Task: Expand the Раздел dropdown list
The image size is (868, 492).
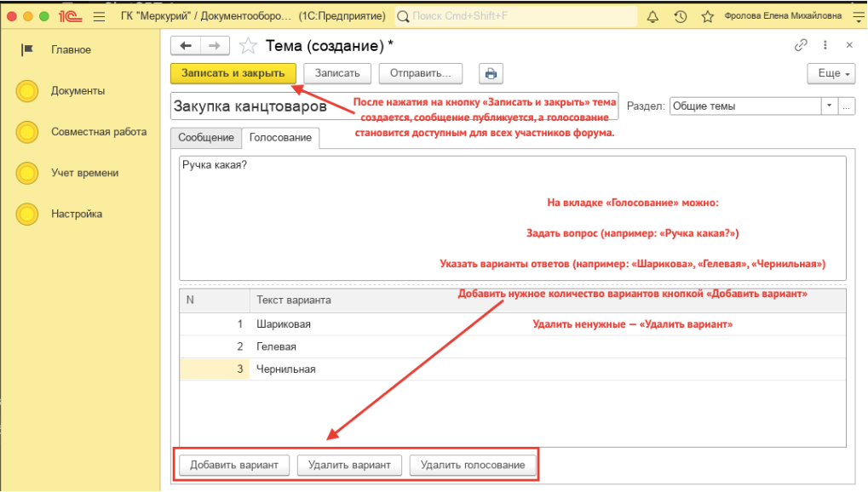Action: point(830,106)
